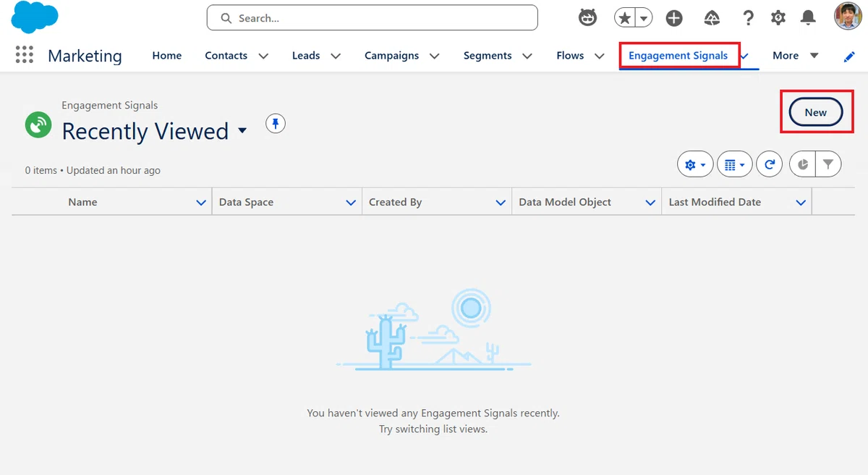Image resolution: width=868 pixels, height=475 pixels.
Task: Open the Global Actions plus icon
Action: click(x=674, y=18)
